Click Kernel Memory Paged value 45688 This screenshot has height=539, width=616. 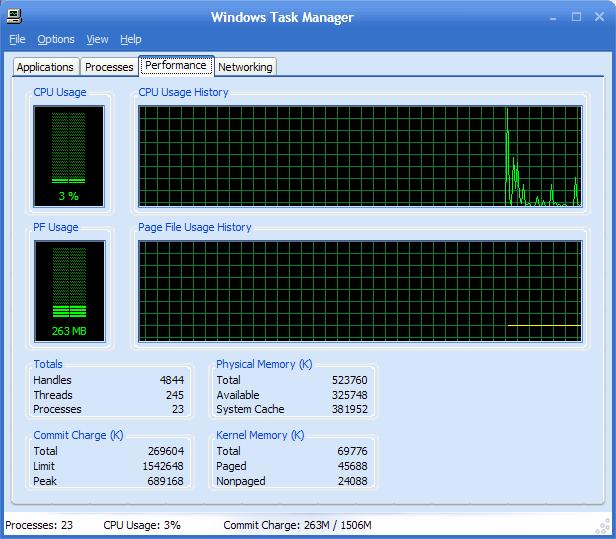pyautogui.click(x=352, y=466)
